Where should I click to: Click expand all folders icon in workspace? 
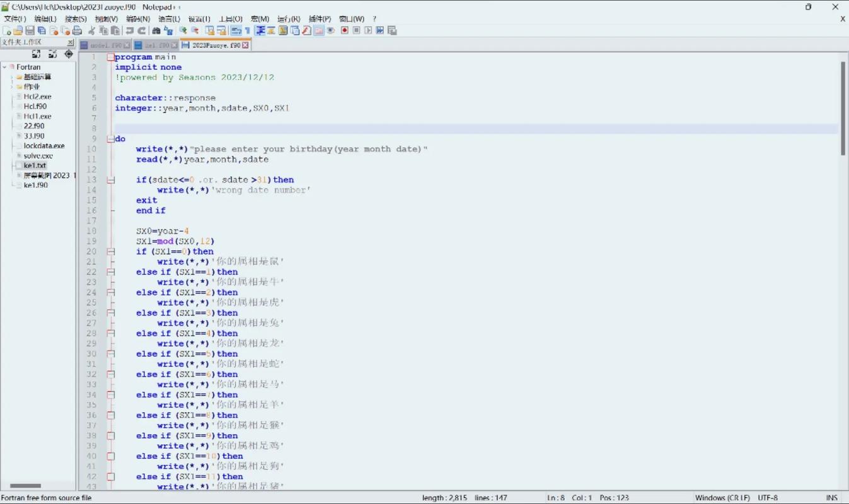coord(36,54)
